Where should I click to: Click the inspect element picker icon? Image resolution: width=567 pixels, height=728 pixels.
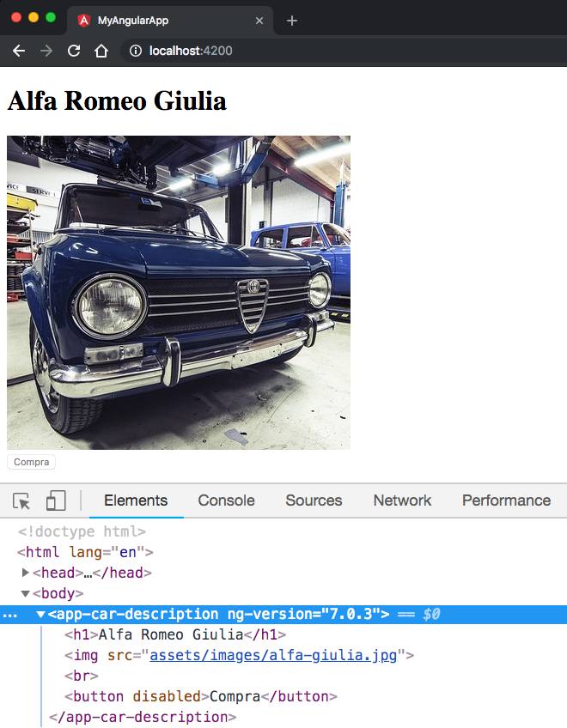point(21,501)
